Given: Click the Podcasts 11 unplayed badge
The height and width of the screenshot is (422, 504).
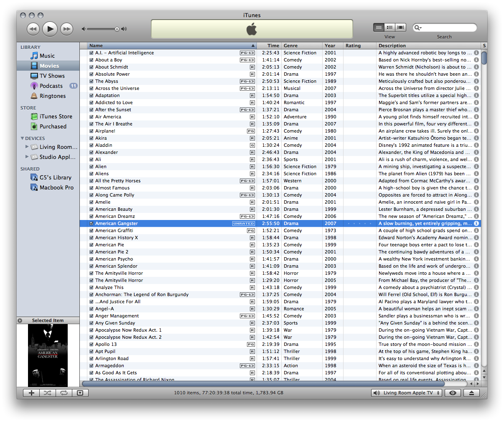Looking at the screenshot, I should (x=73, y=86).
